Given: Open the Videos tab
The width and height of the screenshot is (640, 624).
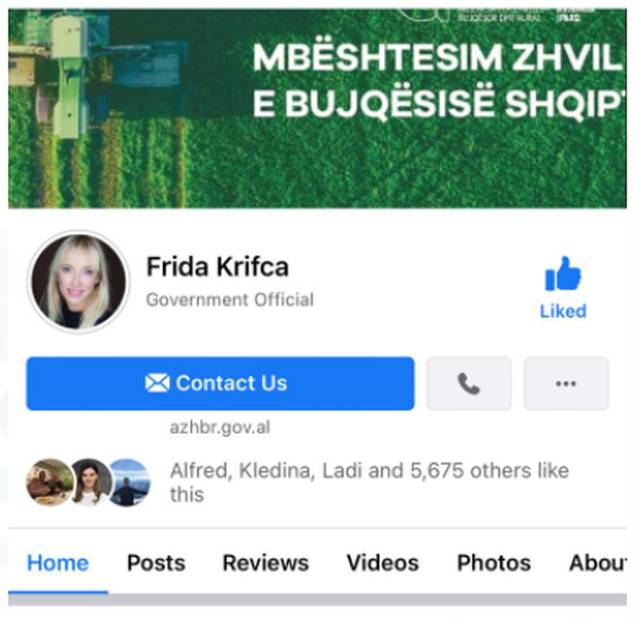Looking at the screenshot, I should click(x=383, y=563).
